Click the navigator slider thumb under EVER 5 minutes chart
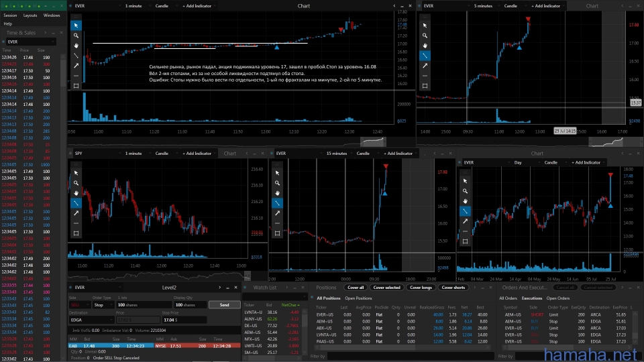The width and height of the screenshot is (644, 362). (x=606, y=141)
